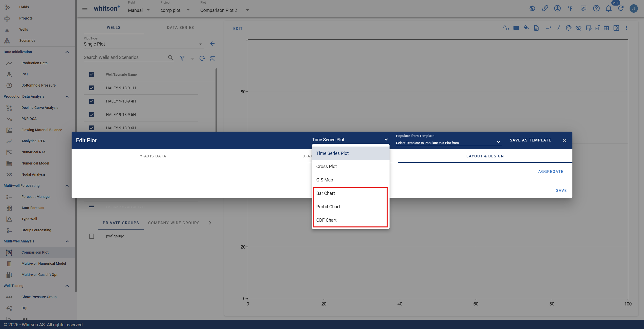The image size is (644, 329).
Task: Uncheck the HALEY 9-13-9 6H checkbox
Action: [x=92, y=128]
